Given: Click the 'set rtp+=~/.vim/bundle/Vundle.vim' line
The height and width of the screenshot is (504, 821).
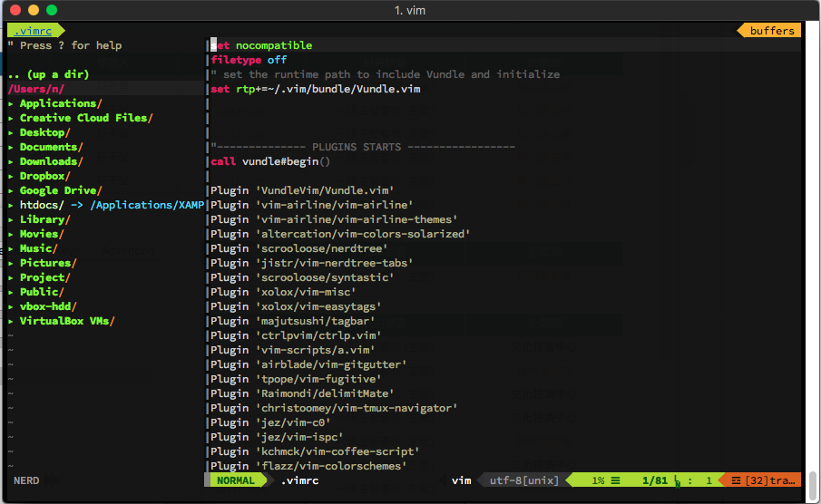Looking at the screenshot, I should tap(315, 89).
